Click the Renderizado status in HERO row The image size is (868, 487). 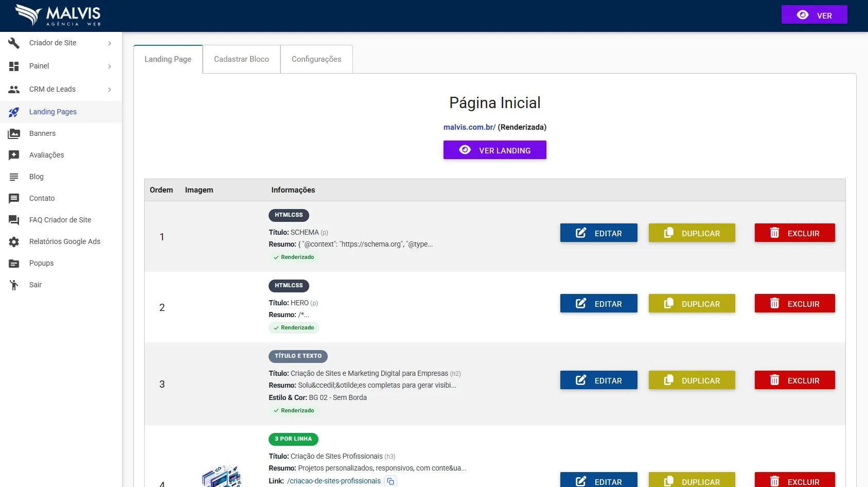tap(294, 328)
